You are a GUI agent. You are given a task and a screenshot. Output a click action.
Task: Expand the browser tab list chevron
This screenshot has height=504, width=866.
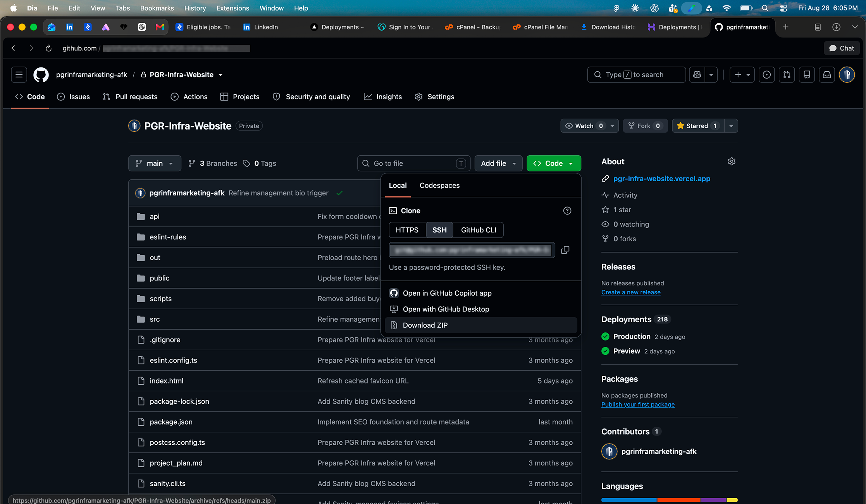tap(855, 27)
